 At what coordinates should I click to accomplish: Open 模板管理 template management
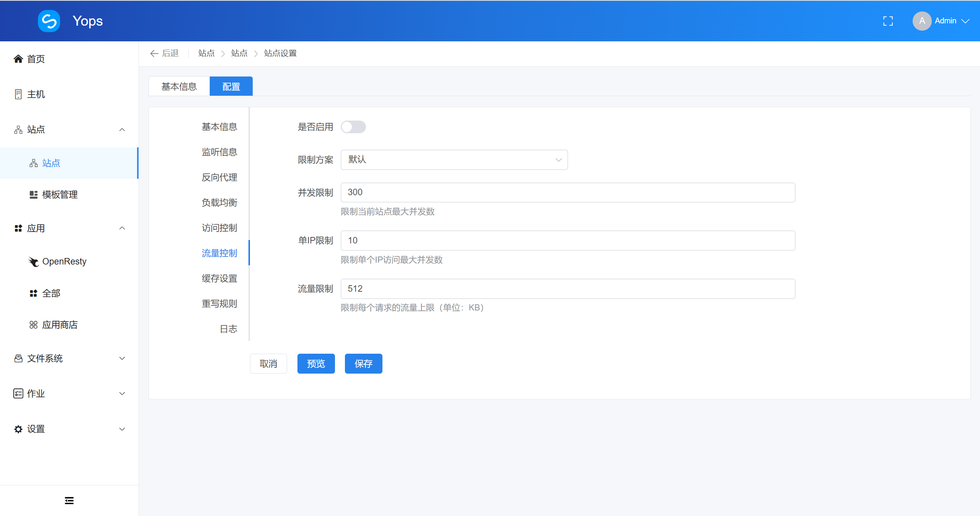[59, 194]
